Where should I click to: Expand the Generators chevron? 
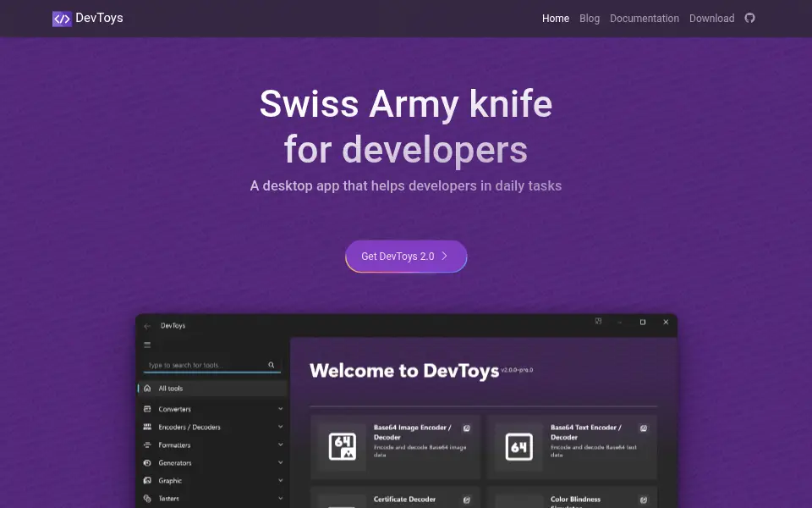280,462
